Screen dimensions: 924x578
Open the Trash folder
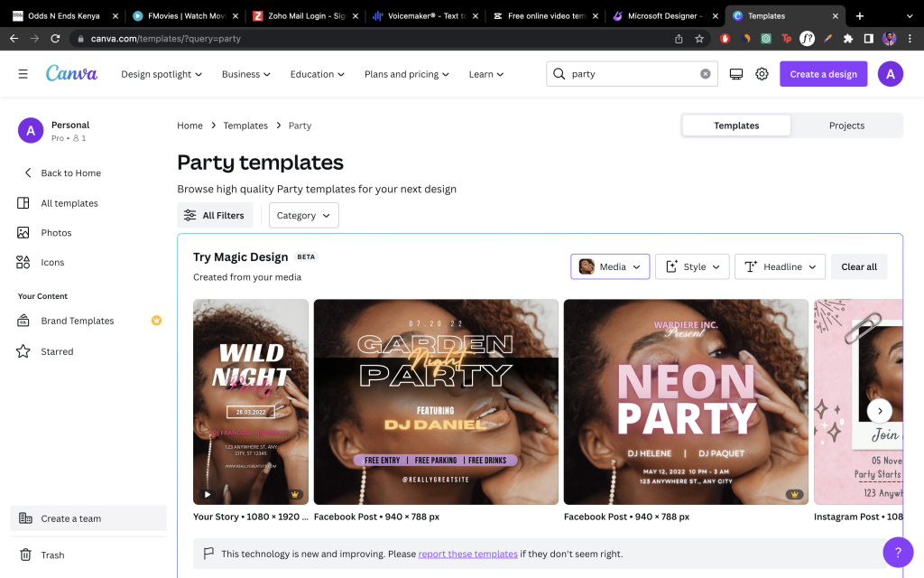point(88,555)
